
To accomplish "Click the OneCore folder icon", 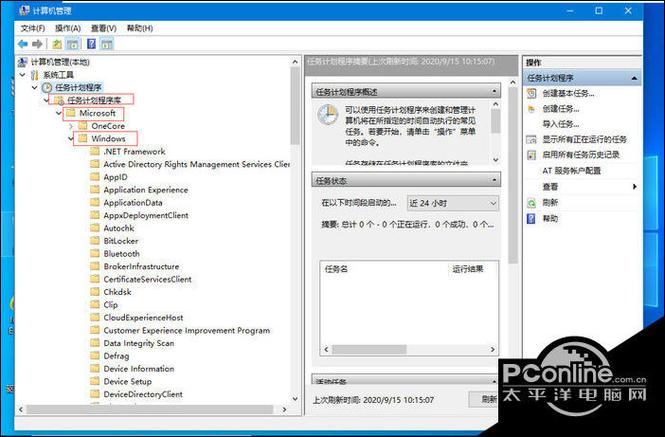I will (83, 126).
